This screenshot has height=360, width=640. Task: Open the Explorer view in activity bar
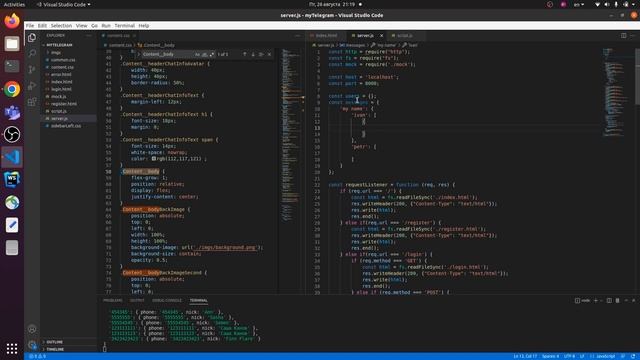click(x=32, y=38)
